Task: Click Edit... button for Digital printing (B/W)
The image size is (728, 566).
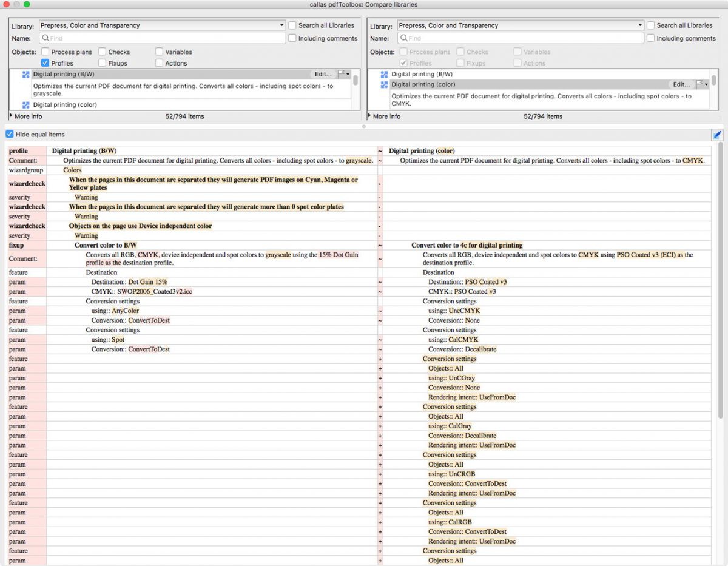Action: pos(323,75)
